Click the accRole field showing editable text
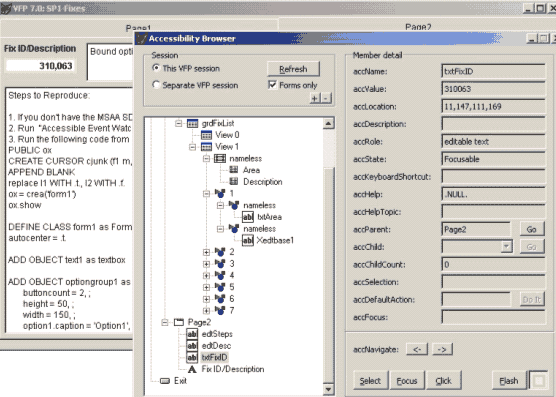 (493, 141)
